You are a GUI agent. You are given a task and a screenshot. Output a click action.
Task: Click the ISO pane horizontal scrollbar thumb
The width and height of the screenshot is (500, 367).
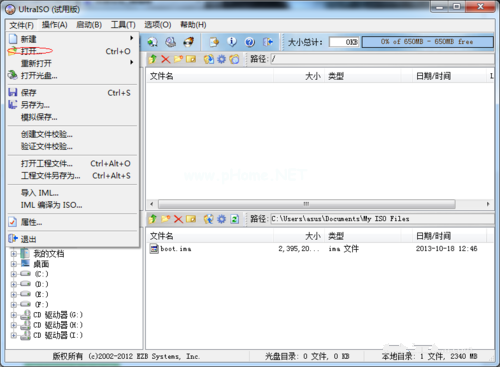(307, 204)
